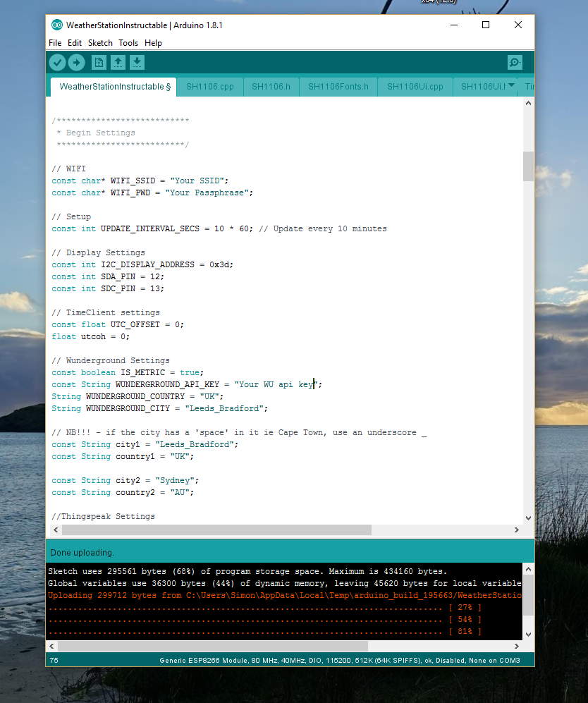Click the Verify (checkmark) button
588x703 pixels.
(x=57, y=62)
